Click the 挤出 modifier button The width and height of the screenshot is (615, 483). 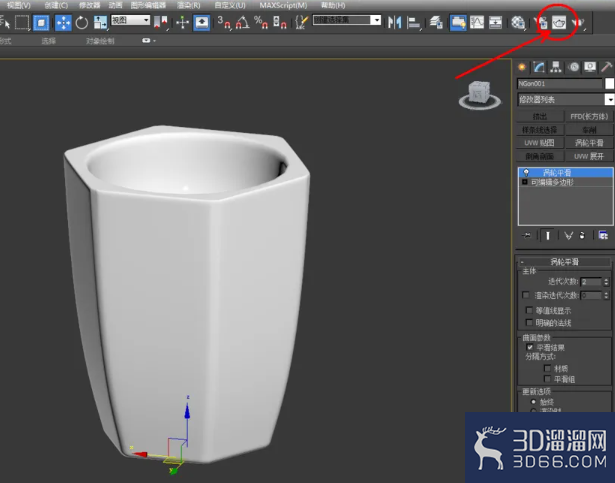pos(540,117)
